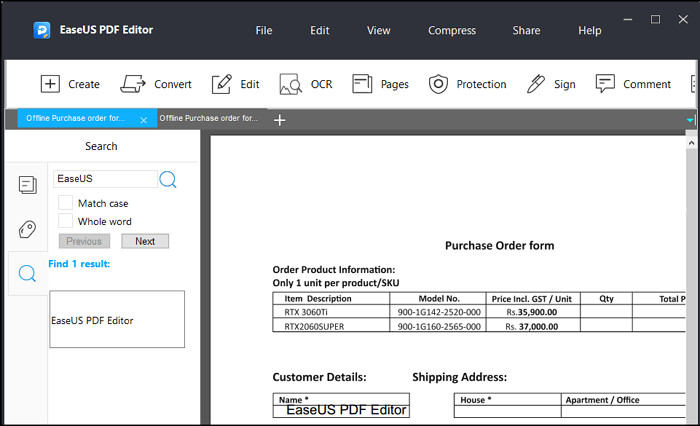Expand the tab list dropdown arrow
The height and width of the screenshot is (426, 700).
pos(690,120)
